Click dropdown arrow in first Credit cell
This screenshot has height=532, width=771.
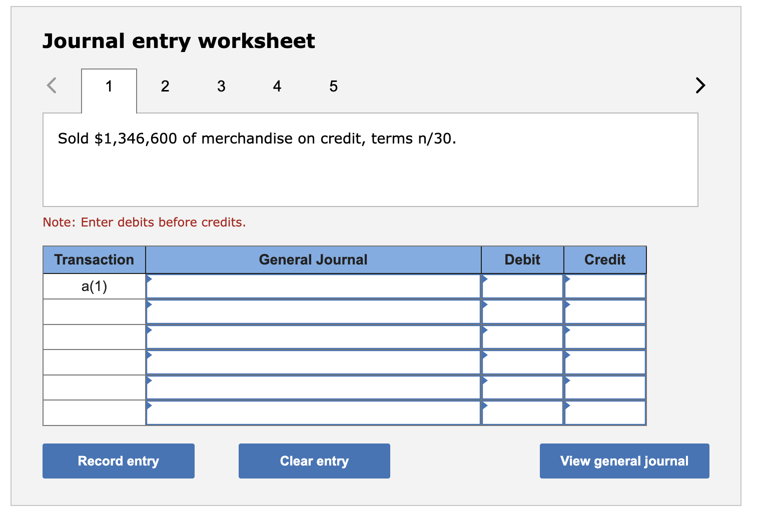coord(567,279)
